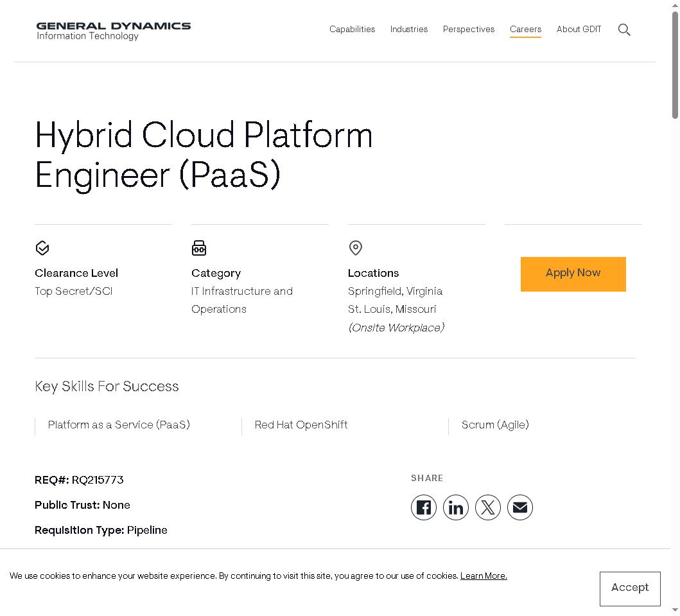Share the job on LinkedIn

(x=456, y=507)
